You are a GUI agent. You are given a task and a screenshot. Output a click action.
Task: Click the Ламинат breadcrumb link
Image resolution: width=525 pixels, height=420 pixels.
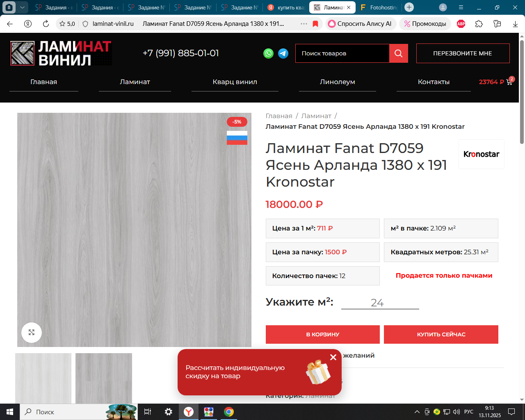pyautogui.click(x=316, y=116)
